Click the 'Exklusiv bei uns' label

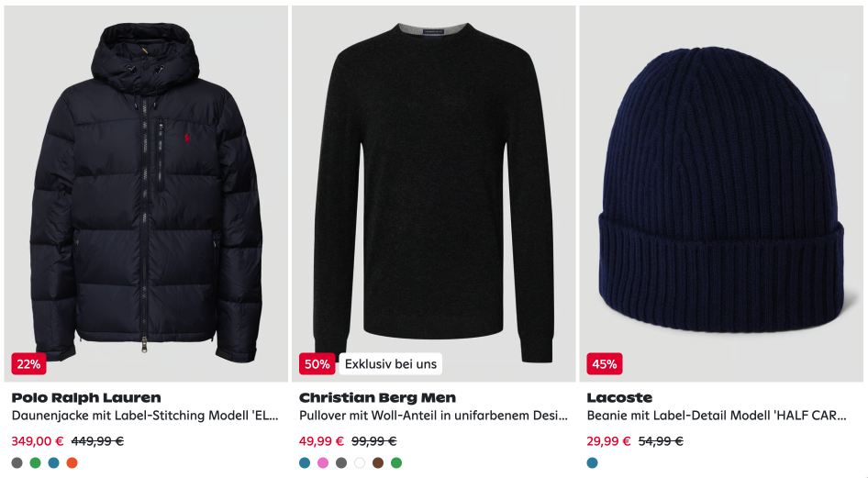391,364
